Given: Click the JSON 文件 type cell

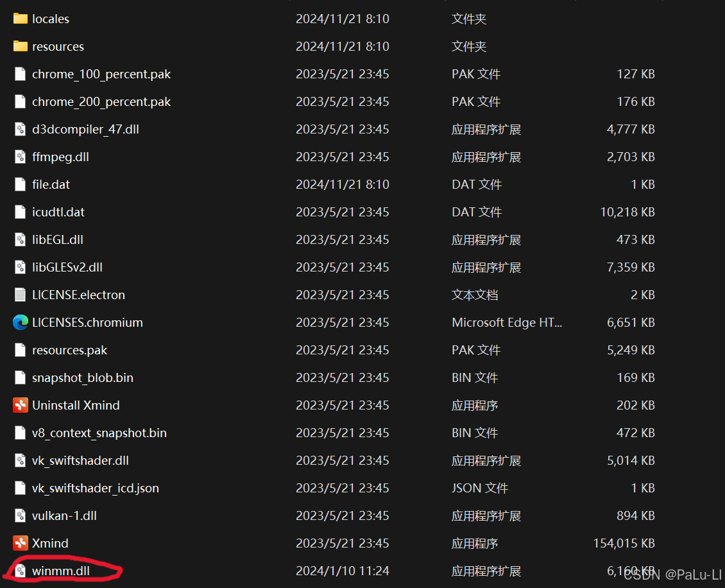Looking at the screenshot, I should point(480,488).
